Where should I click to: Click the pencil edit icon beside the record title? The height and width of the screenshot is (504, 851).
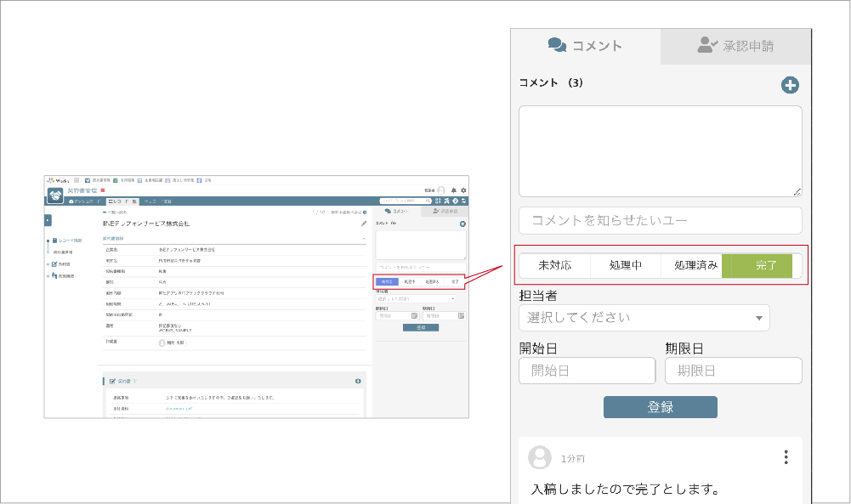(x=364, y=224)
